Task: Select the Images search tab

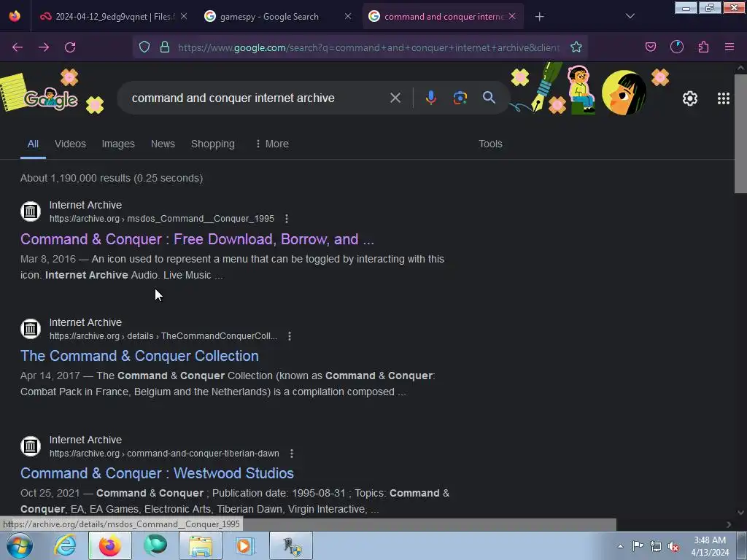Action: (118, 144)
